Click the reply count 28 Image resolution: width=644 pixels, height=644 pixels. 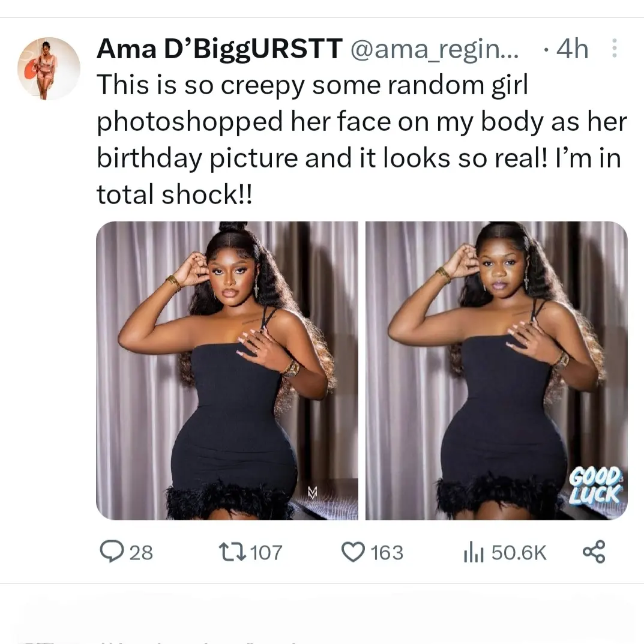[141, 552]
